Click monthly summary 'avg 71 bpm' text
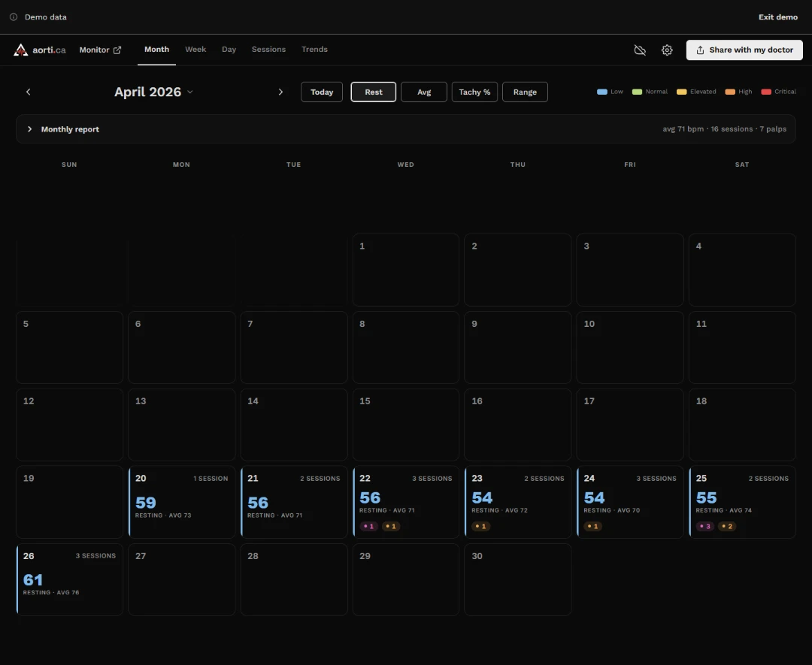812x665 pixels. pos(683,128)
